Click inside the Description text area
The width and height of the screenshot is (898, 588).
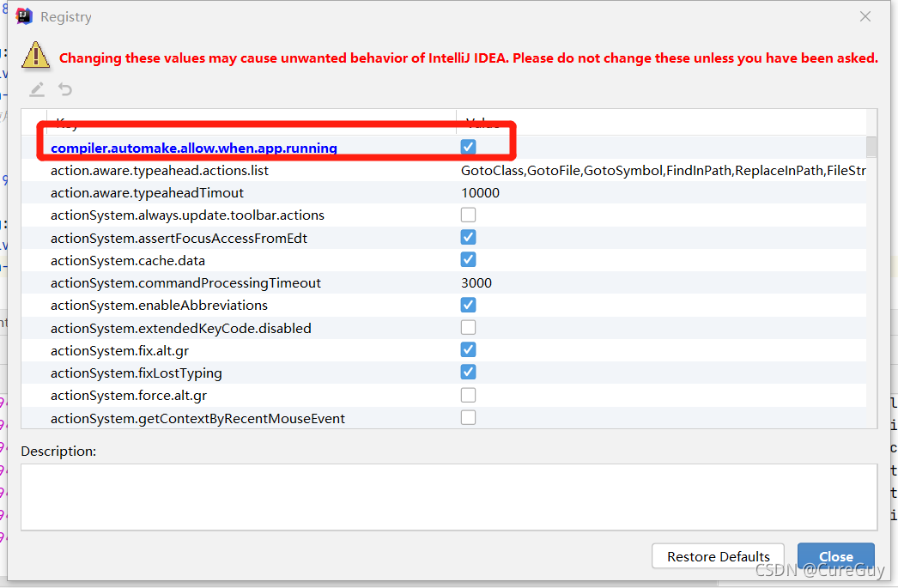pos(449,497)
